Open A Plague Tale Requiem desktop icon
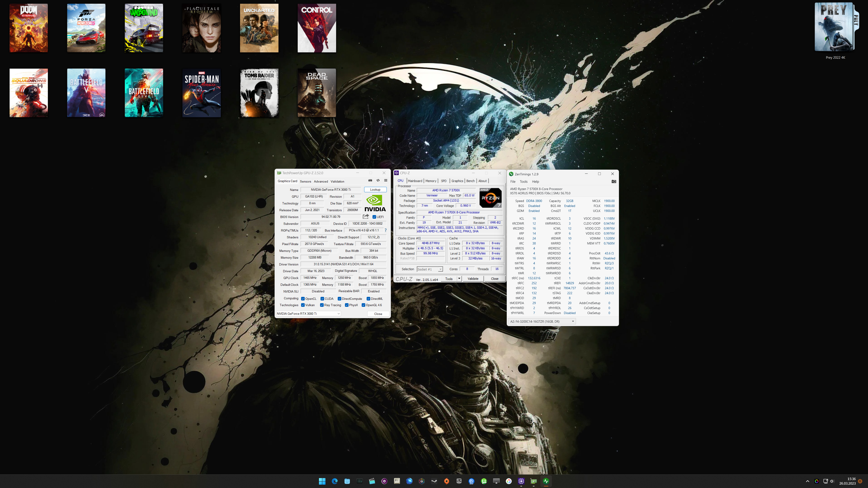The width and height of the screenshot is (868, 488). [x=201, y=28]
